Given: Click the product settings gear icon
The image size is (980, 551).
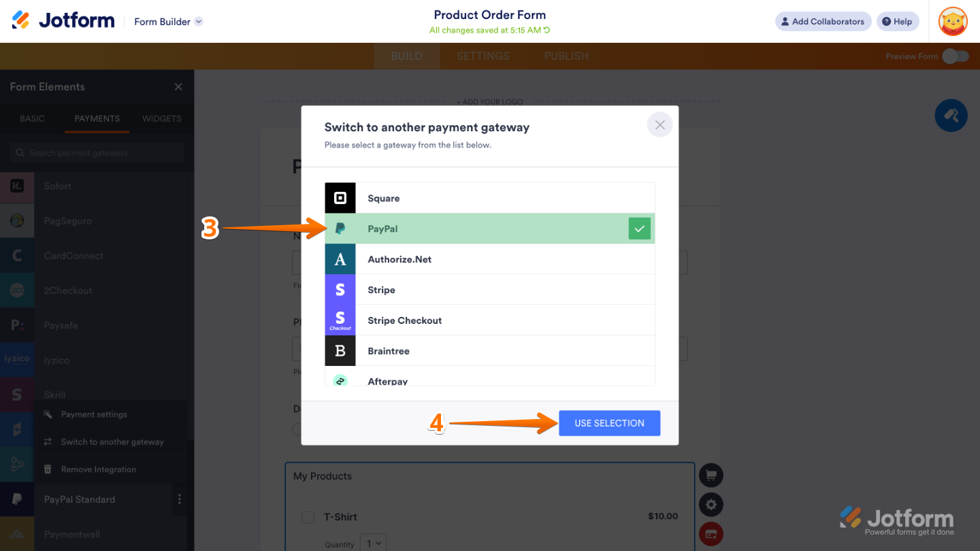Looking at the screenshot, I should coord(711,505).
